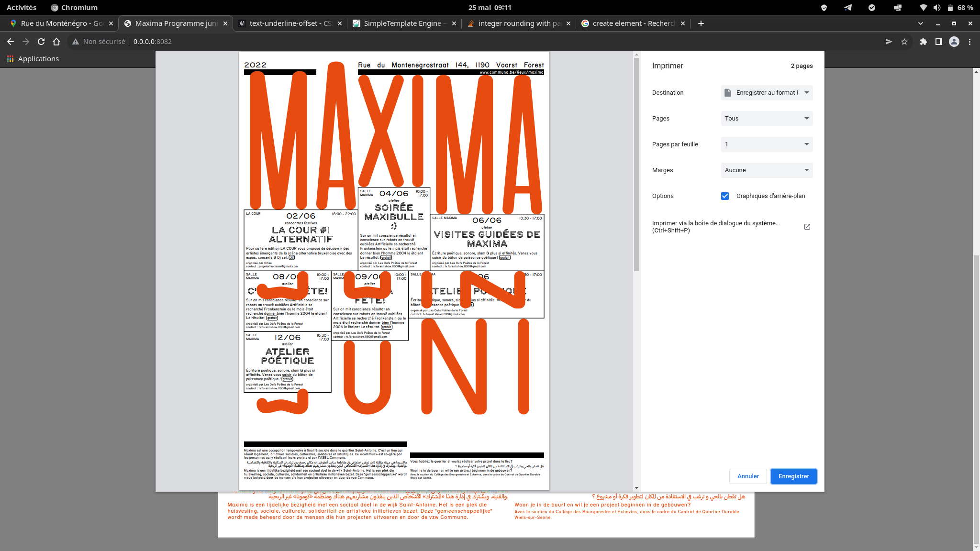The image size is (980, 551).
Task: Click the Enregistrer button
Action: coord(793,476)
